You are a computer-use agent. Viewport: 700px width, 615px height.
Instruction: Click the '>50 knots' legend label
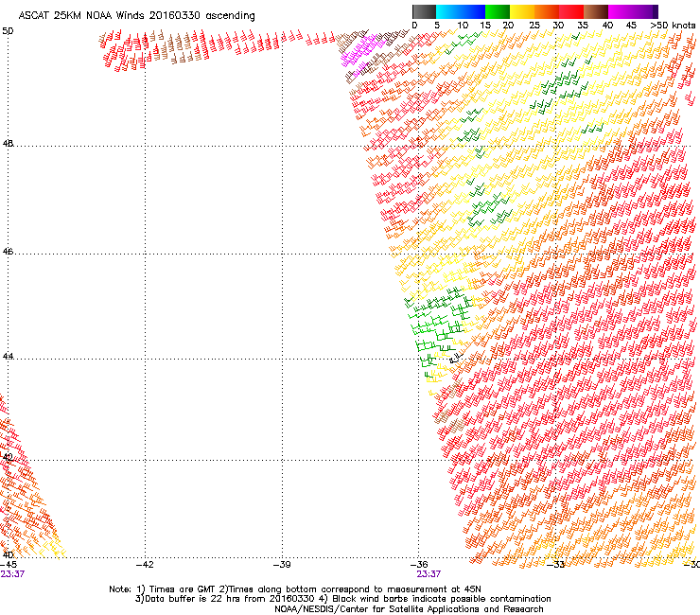[673, 26]
